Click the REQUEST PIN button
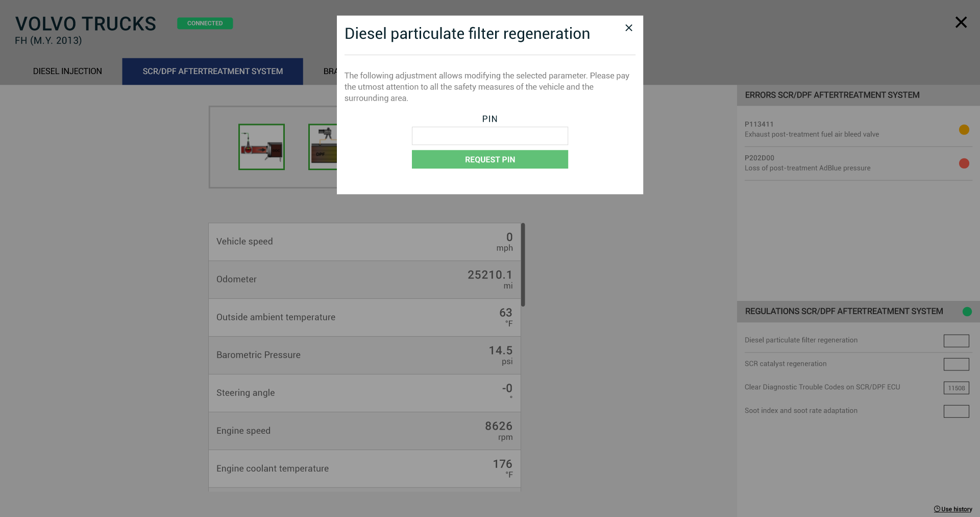Image resolution: width=980 pixels, height=517 pixels. 490,159
